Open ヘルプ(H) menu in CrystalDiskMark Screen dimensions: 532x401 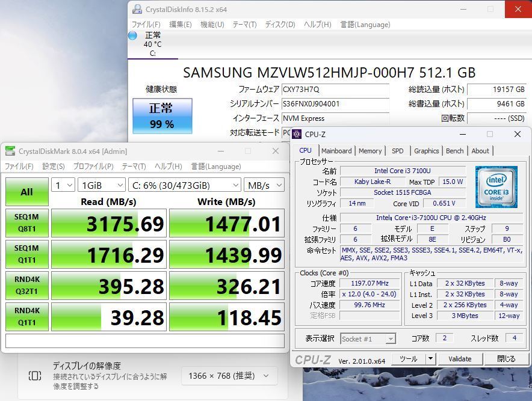pyautogui.click(x=169, y=167)
